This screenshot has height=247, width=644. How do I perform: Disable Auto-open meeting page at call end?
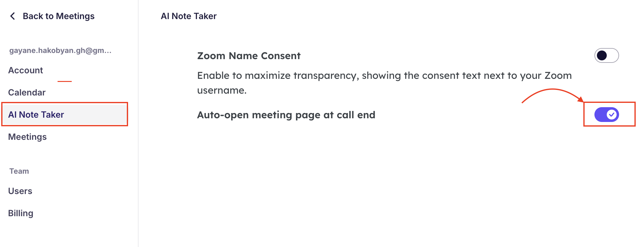point(606,115)
